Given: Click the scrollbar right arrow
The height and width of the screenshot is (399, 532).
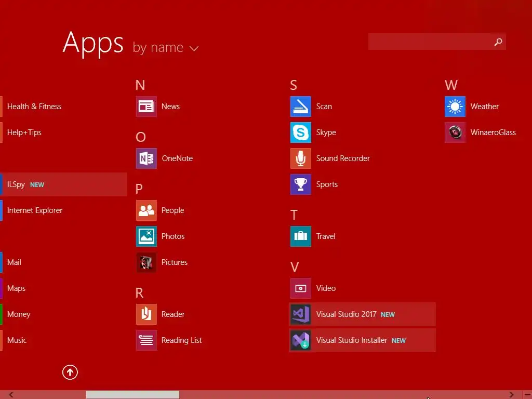Looking at the screenshot, I should [x=511, y=395].
